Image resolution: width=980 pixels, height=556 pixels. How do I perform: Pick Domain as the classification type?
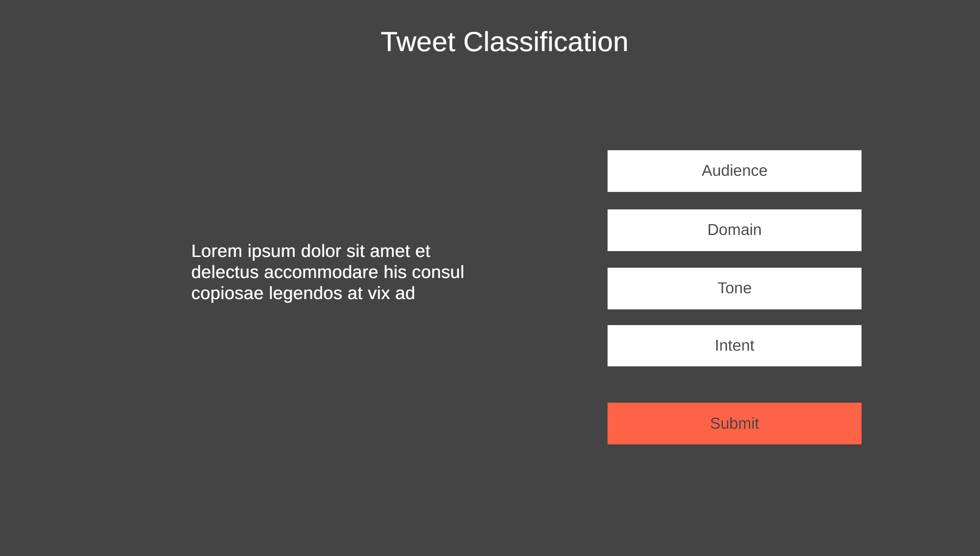(x=734, y=230)
